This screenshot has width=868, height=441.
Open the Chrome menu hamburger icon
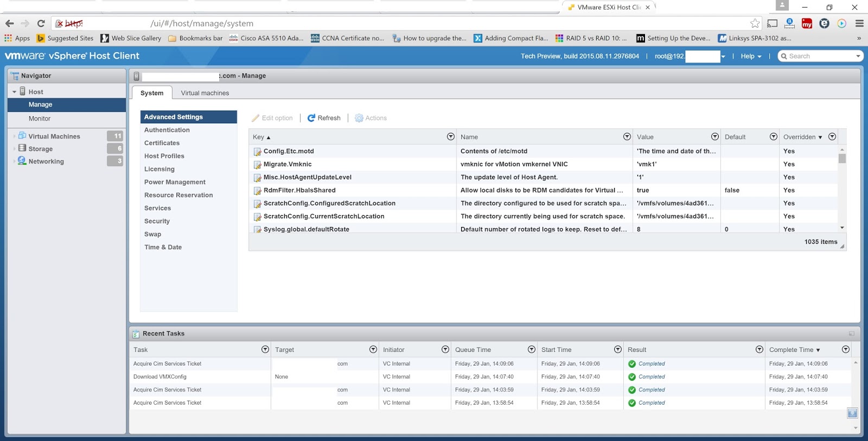(859, 23)
